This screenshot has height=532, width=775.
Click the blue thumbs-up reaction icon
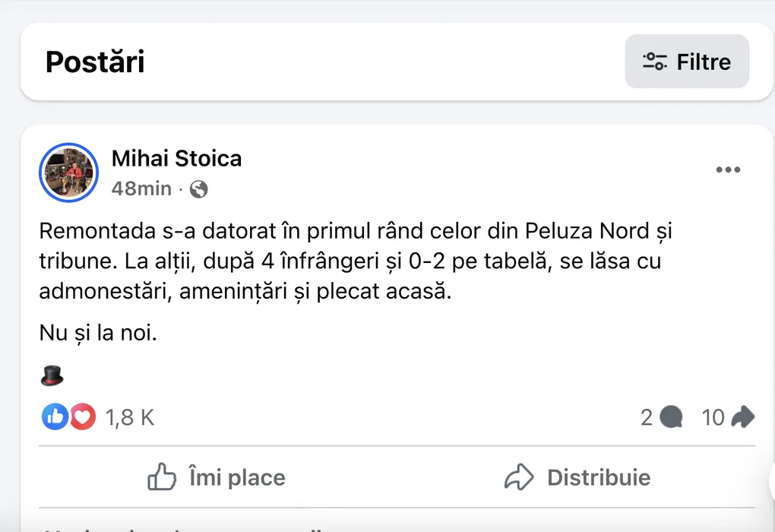[55, 416]
